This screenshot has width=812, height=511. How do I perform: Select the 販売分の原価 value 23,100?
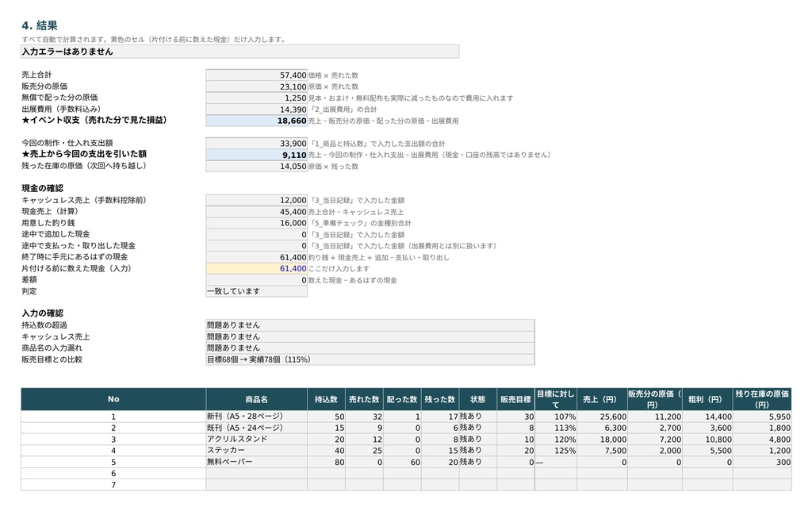(256, 86)
